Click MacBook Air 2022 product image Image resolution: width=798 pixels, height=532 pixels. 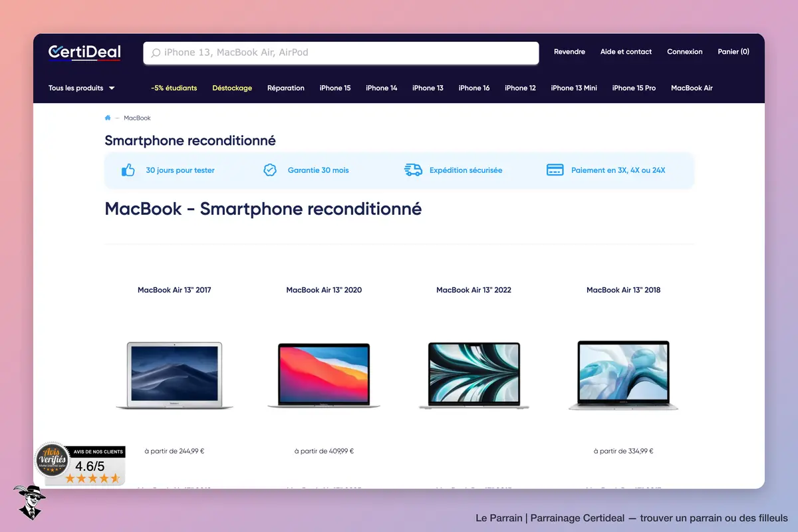(473, 375)
